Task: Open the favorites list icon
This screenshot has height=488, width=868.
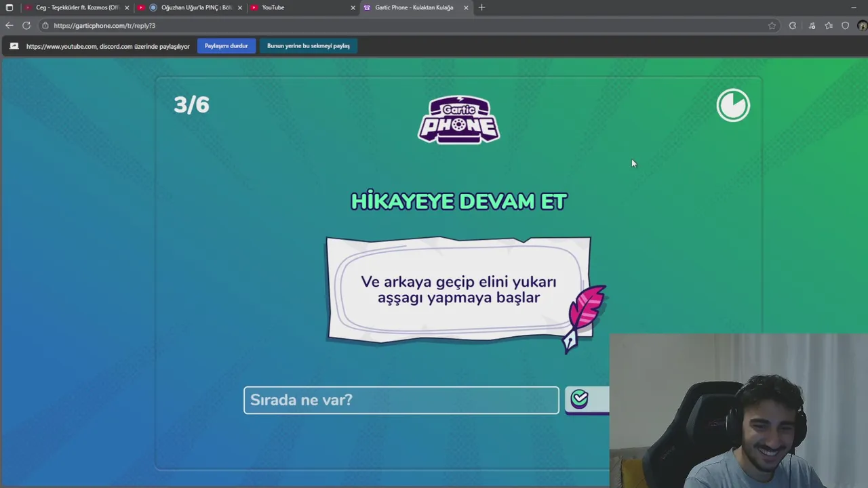Action: [x=829, y=26]
